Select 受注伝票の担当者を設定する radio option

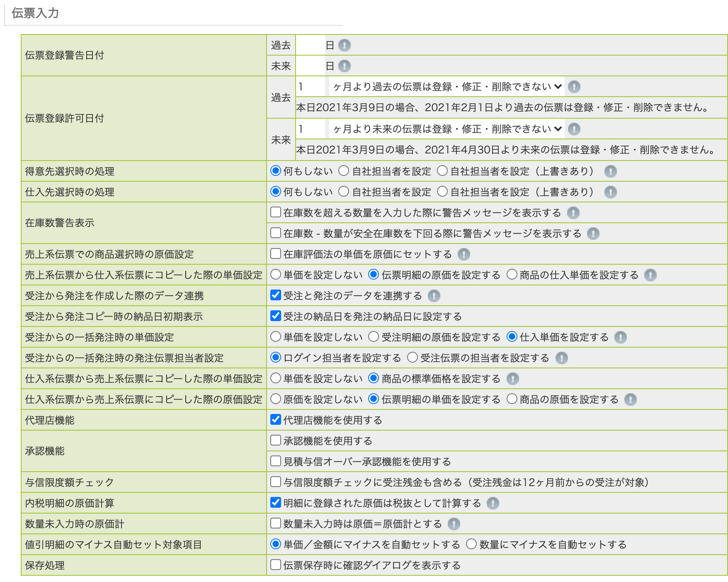coord(413,357)
